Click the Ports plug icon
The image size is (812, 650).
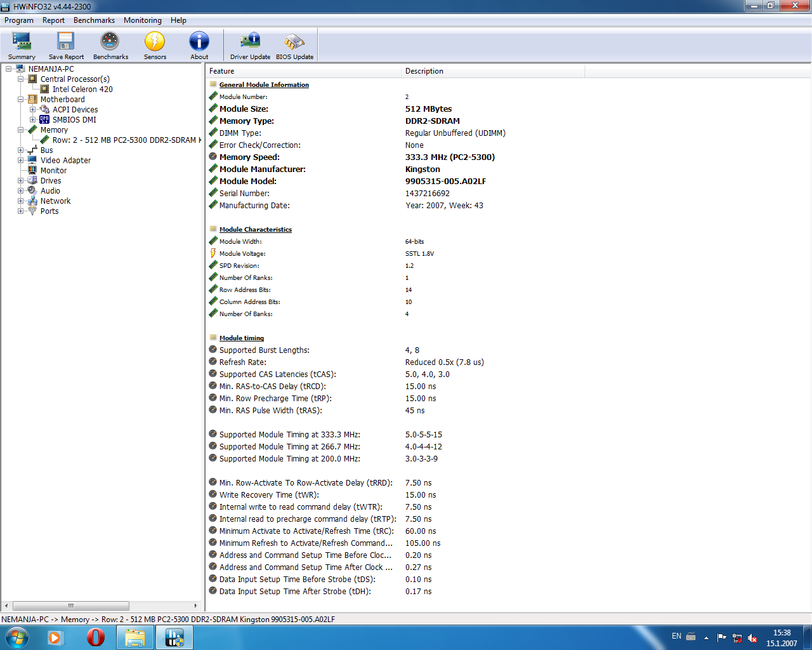(x=33, y=211)
